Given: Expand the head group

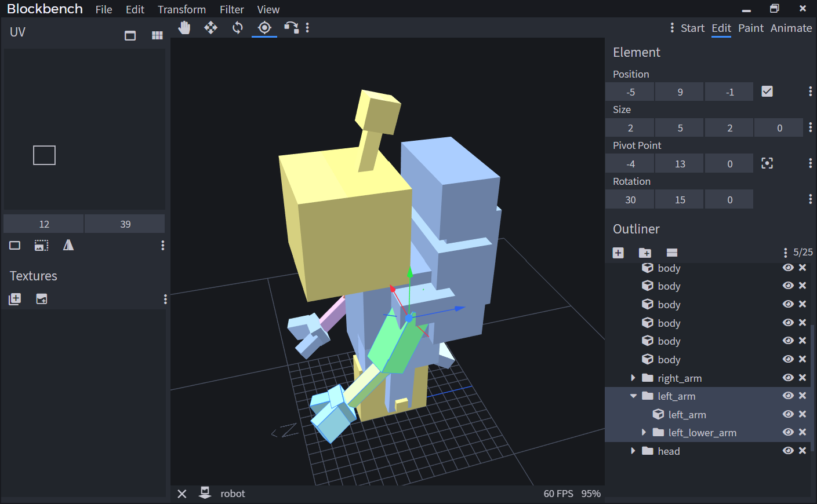Looking at the screenshot, I should (633, 451).
